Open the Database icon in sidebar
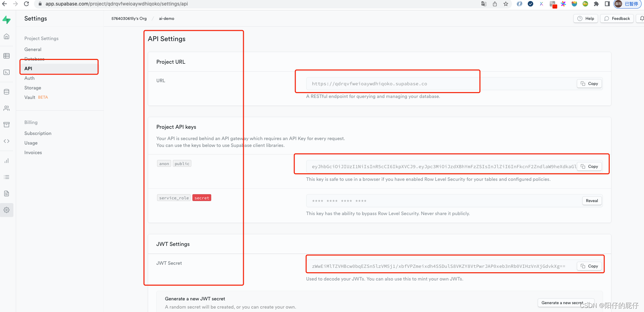Screen dimensions: 644x312 pyautogui.click(x=7, y=92)
